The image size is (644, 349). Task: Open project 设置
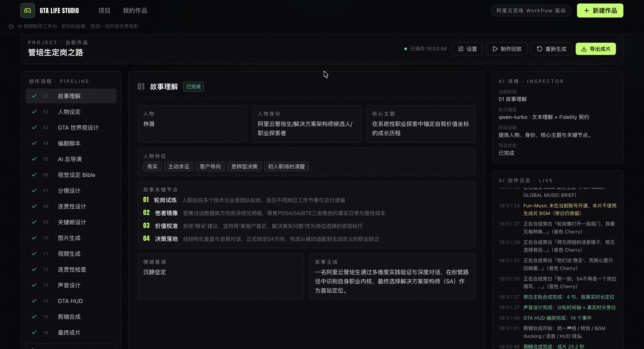[x=467, y=49]
